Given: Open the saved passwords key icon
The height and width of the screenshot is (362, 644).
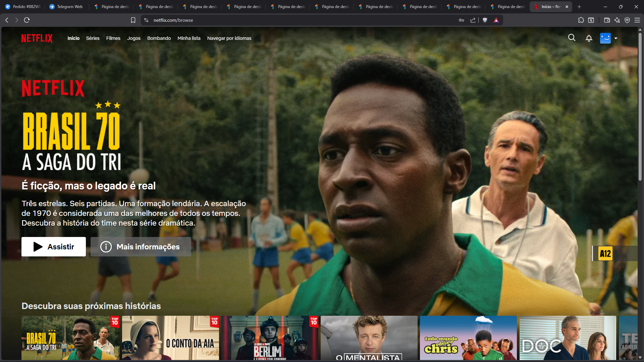Looking at the screenshot, I should (x=462, y=20).
